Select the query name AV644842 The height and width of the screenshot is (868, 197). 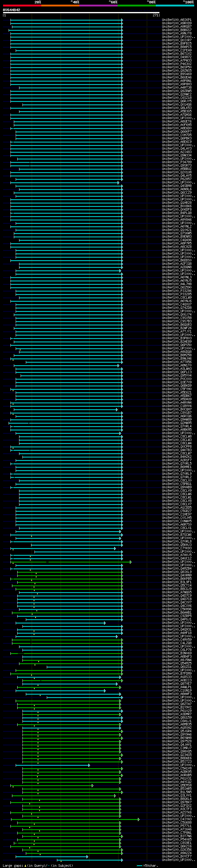point(11,10)
